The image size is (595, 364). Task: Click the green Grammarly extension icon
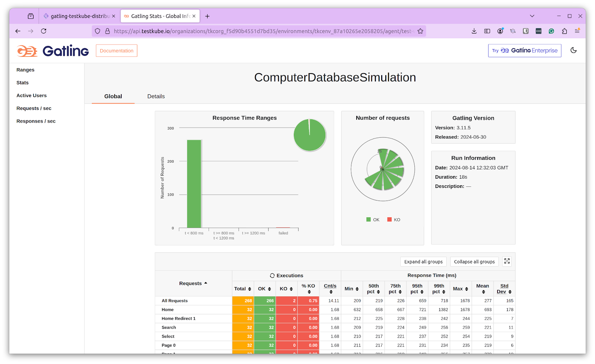coord(551,31)
